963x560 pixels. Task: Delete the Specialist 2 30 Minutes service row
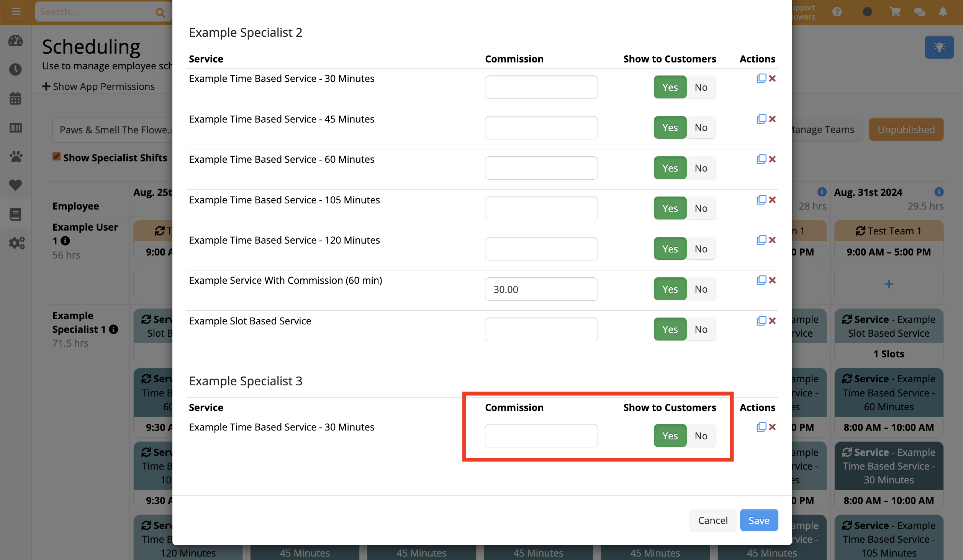click(772, 78)
